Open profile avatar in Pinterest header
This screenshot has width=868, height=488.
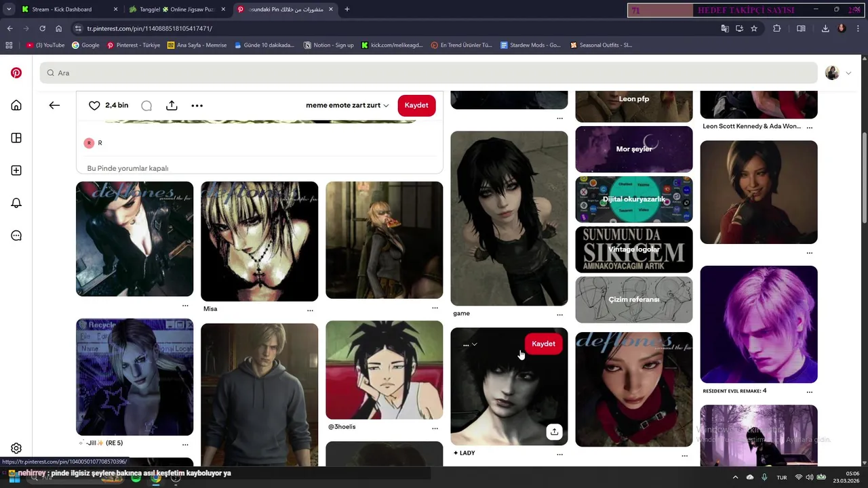pyautogui.click(x=832, y=73)
